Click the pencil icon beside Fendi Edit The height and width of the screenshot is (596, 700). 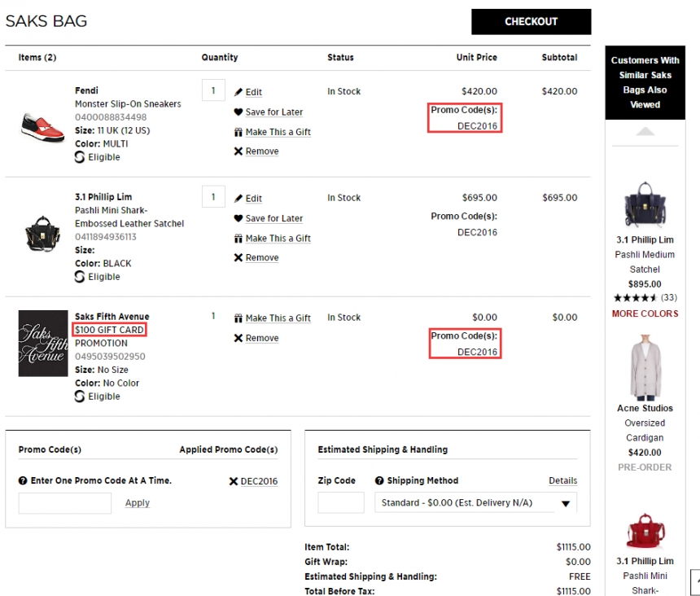tap(238, 92)
